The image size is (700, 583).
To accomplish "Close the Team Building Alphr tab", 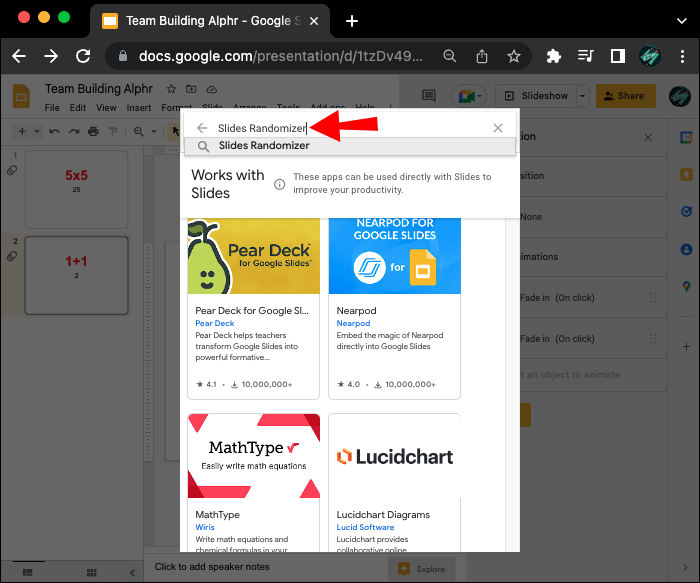I will click(314, 21).
